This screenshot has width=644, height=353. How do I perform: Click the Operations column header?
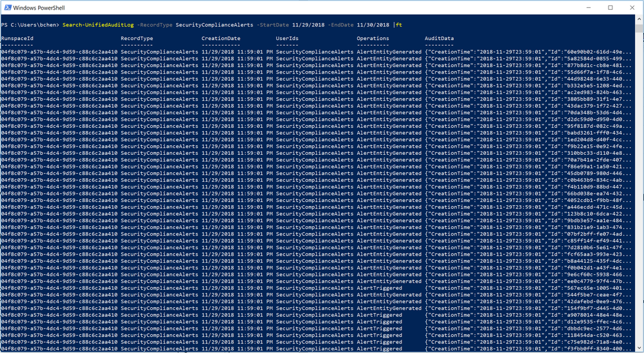pos(373,38)
